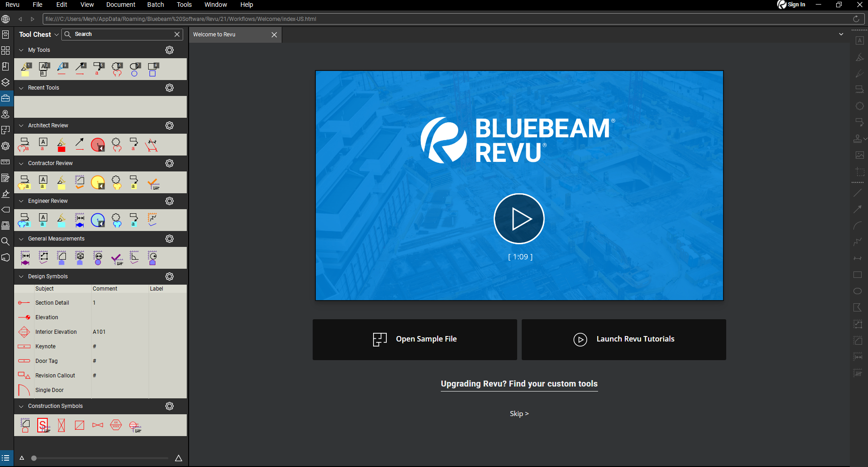Collapse the Architect Review section
Screen dimensions: 868x467
(21, 125)
